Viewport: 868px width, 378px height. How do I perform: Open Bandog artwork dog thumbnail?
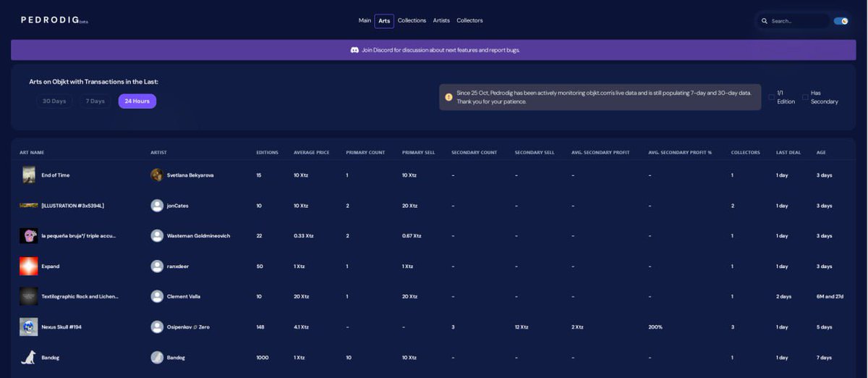click(29, 357)
